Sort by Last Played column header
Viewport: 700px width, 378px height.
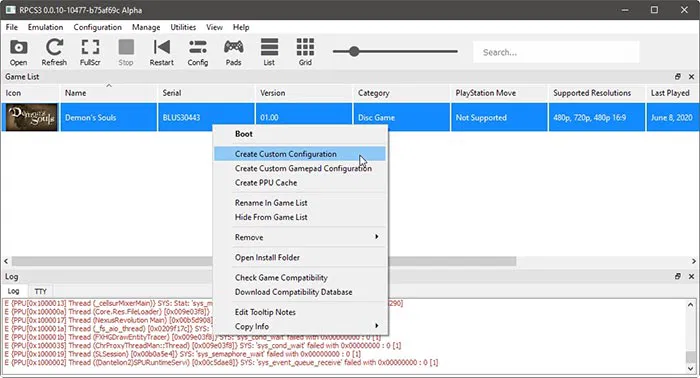(x=673, y=93)
